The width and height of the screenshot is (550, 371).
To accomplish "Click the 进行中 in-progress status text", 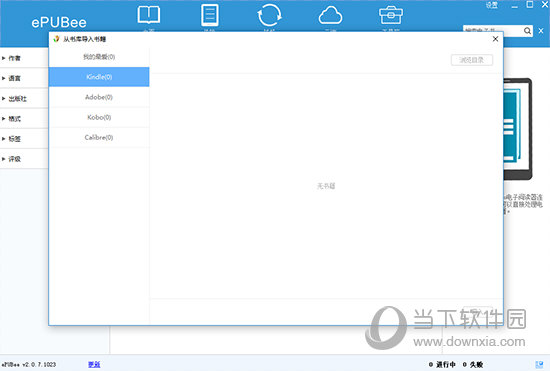I will point(445,365).
